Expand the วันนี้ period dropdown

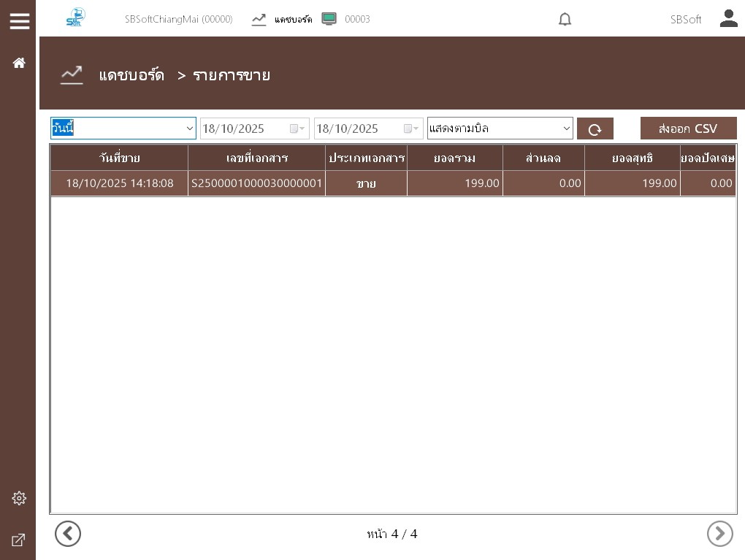tap(189, 129)
